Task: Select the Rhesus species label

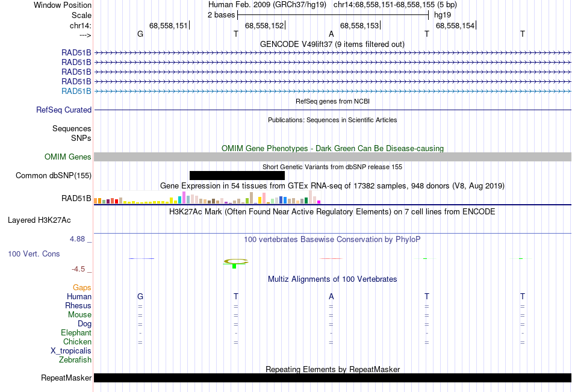Action: [x=78, y=305]
